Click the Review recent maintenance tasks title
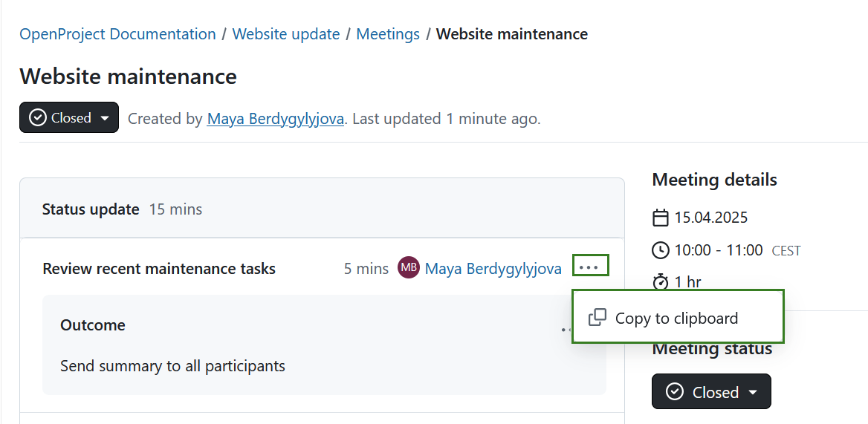This screenshot has width=868, height=424. 159,269
